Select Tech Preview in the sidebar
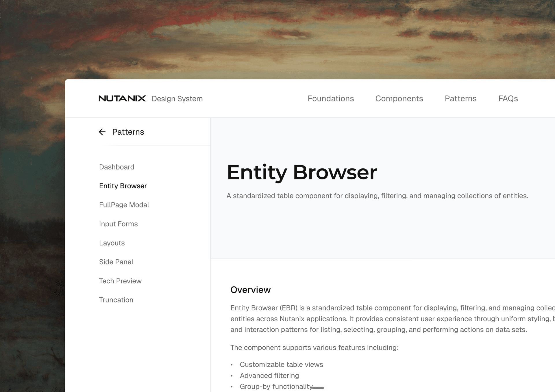The image size is (555, 392). [120, 281]
